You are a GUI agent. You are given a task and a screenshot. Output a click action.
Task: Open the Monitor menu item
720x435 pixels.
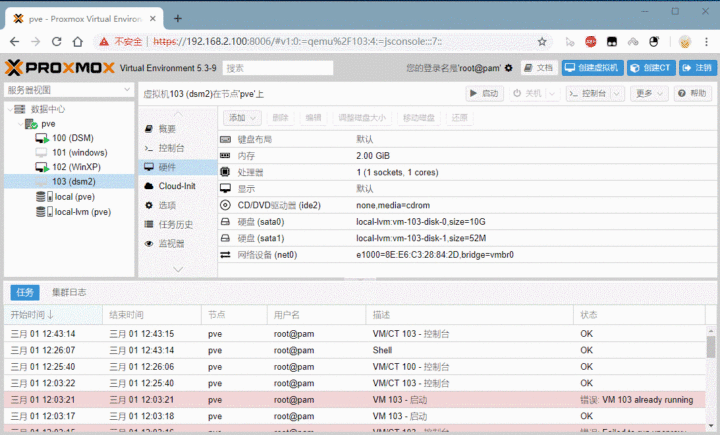click(x=178, y=243)
